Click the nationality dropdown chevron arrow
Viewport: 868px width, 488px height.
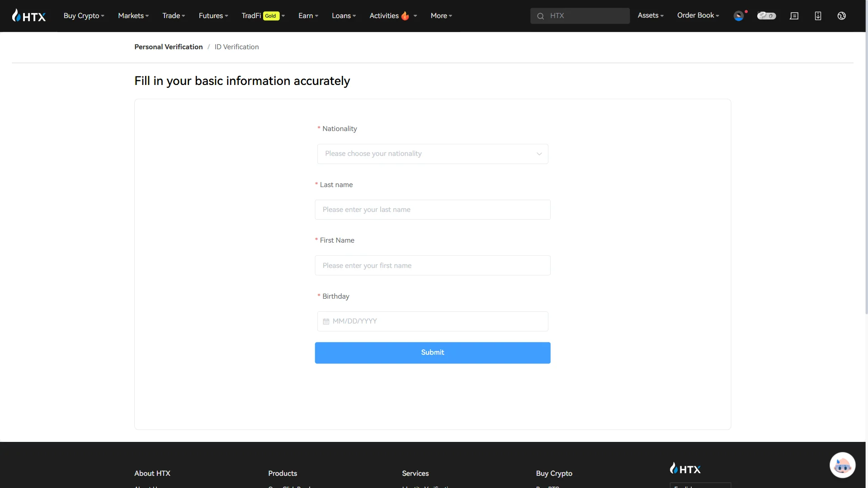click(x=539, y=154)
